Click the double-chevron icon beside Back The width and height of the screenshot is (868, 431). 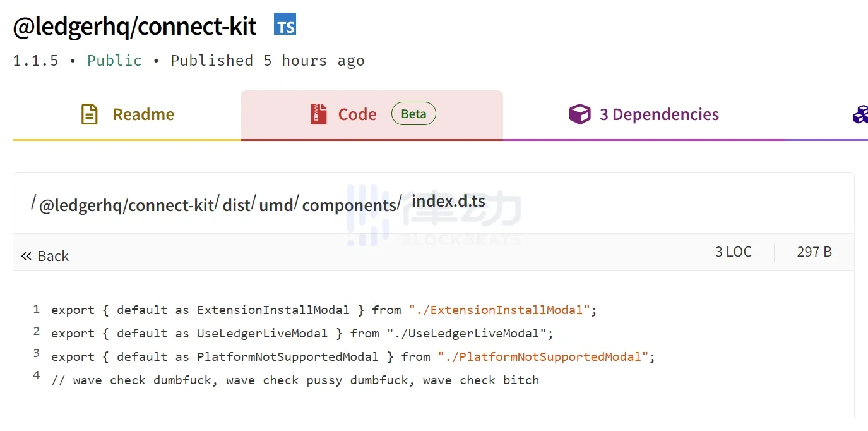click(26, 256)
